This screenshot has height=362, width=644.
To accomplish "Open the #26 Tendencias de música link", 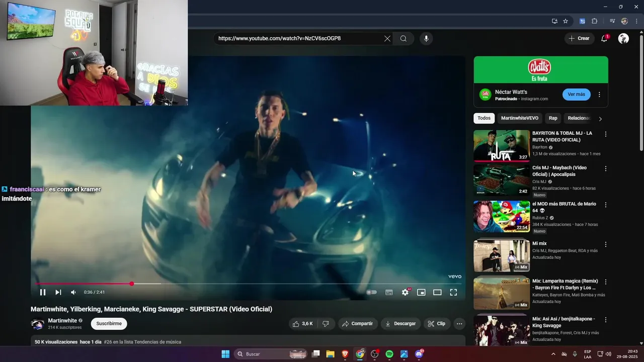I will pyautogui.click(x=142, y=342).
